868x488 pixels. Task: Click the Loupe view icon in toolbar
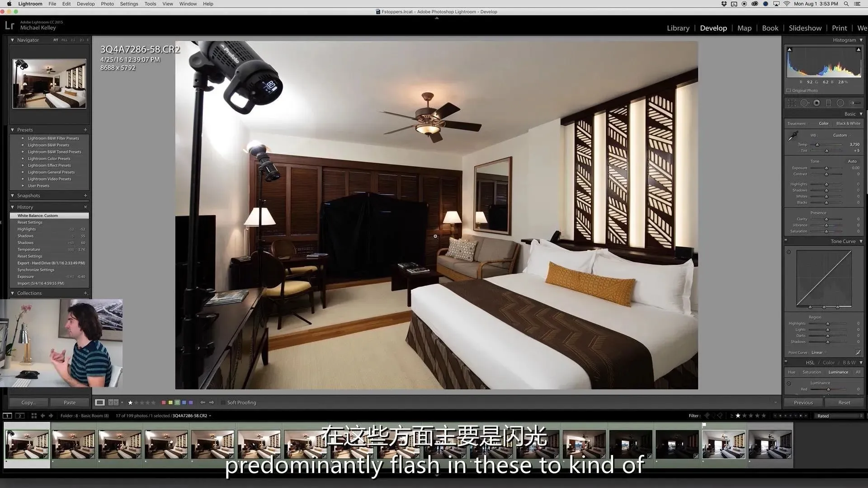(99, 403)
